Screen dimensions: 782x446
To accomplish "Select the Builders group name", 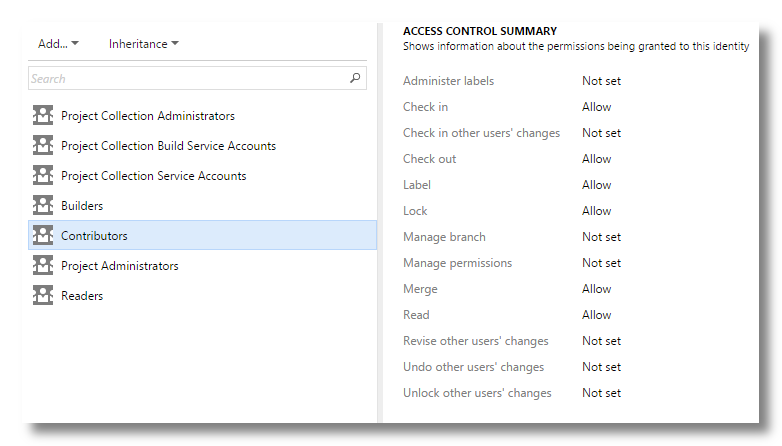I will (82, 206).
